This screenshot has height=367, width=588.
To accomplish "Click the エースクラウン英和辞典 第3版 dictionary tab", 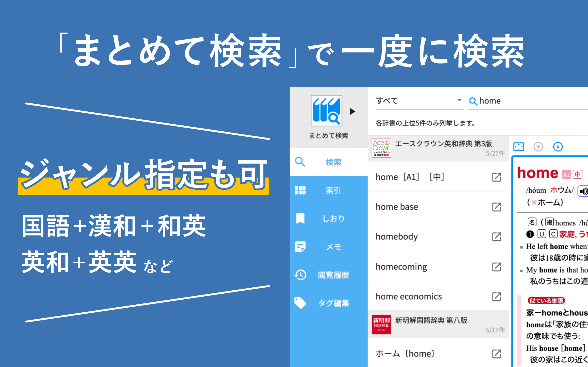I will click(x=438, y=148).
